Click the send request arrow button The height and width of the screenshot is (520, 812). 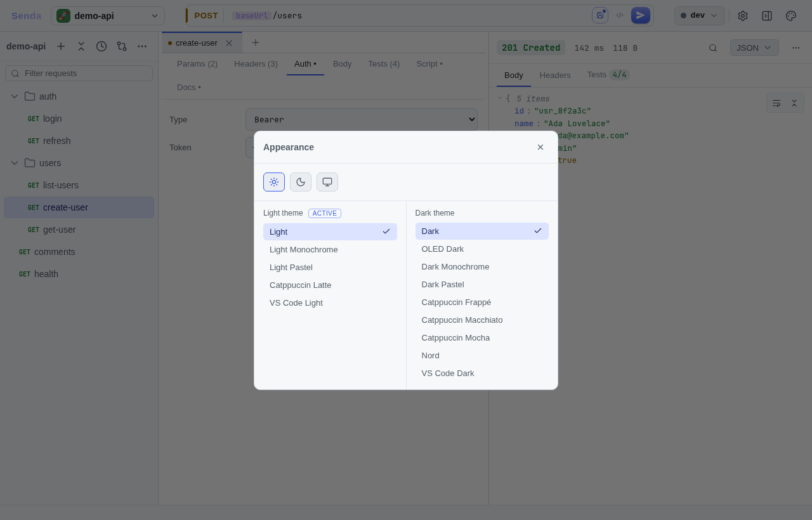point(641,15)
